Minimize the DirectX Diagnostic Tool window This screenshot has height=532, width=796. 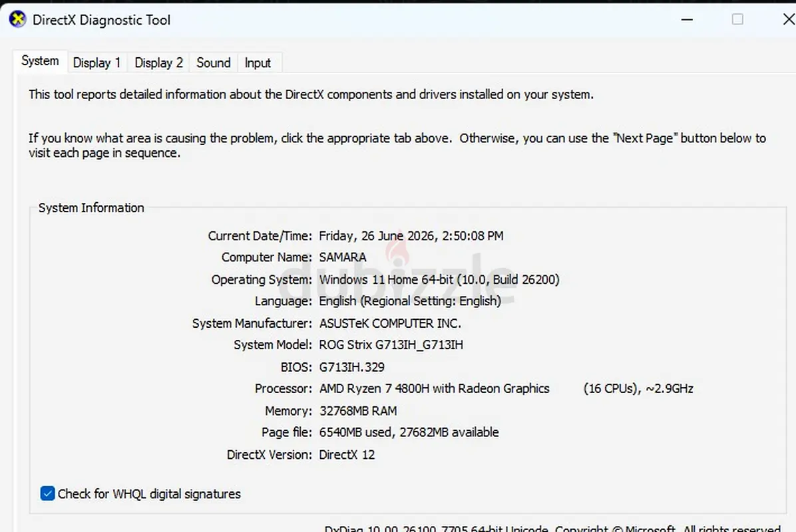click(x=687, y=20)
